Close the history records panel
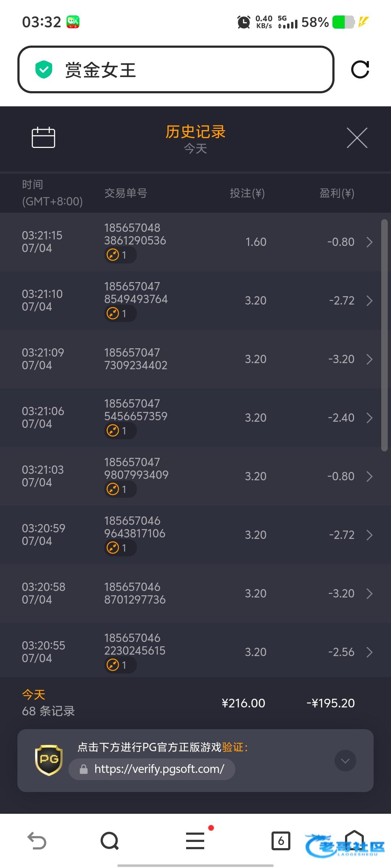The height and width of the screenshot is (868, 391). pos(357,138)
